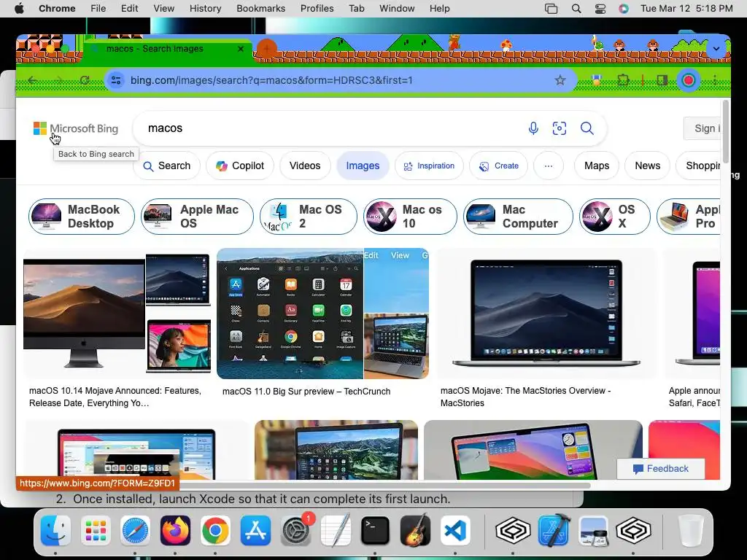Close the macos Search Images tab
Image resolution: width=747 pixels, height=560 pixels.
click(241, 49)
